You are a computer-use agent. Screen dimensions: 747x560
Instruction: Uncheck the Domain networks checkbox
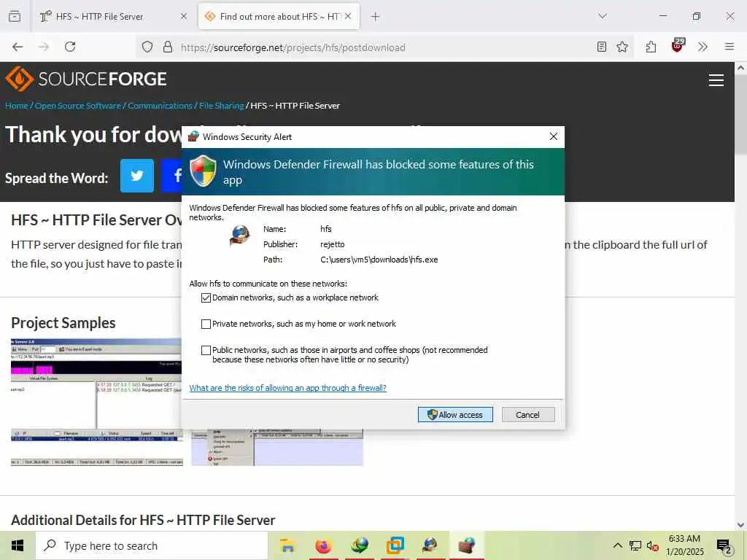click(206, 297)
